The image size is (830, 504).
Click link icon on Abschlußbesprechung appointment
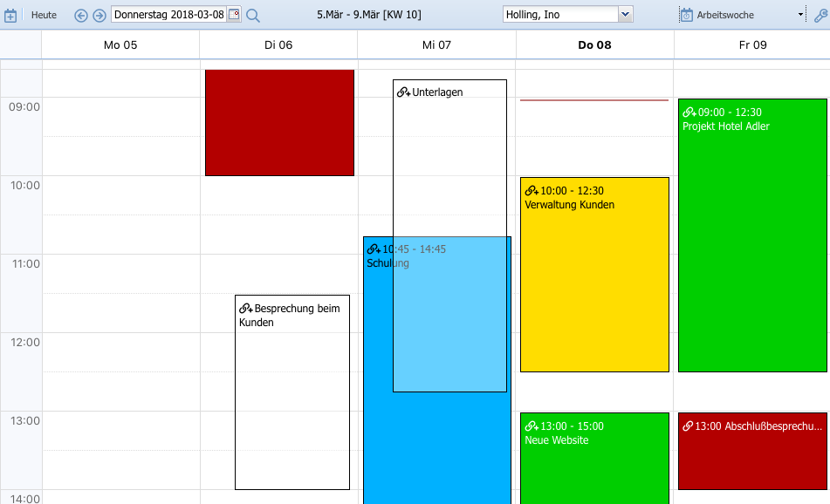[688, 426]
